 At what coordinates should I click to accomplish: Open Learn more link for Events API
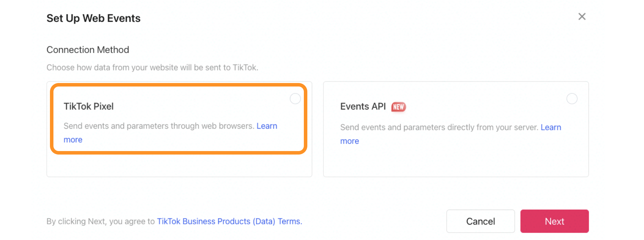[x=550, y=127]
